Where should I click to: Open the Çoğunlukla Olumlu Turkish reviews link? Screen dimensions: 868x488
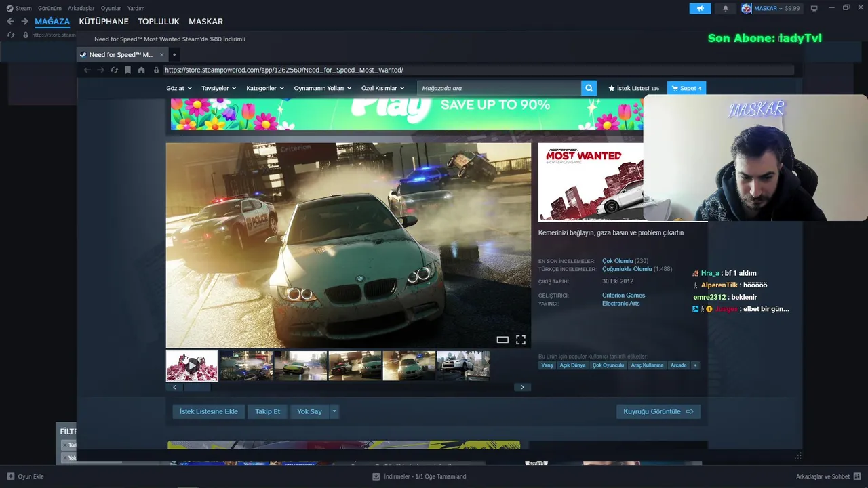tap(627, 269)
